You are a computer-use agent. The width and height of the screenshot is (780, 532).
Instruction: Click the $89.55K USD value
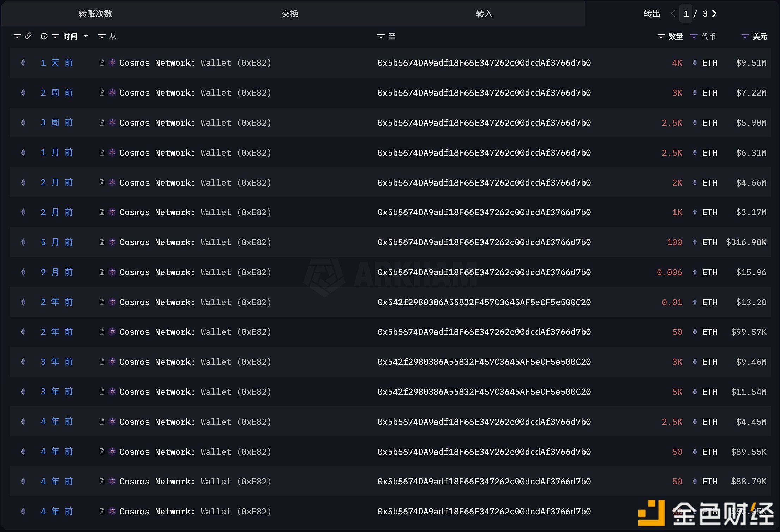point(749,452)
